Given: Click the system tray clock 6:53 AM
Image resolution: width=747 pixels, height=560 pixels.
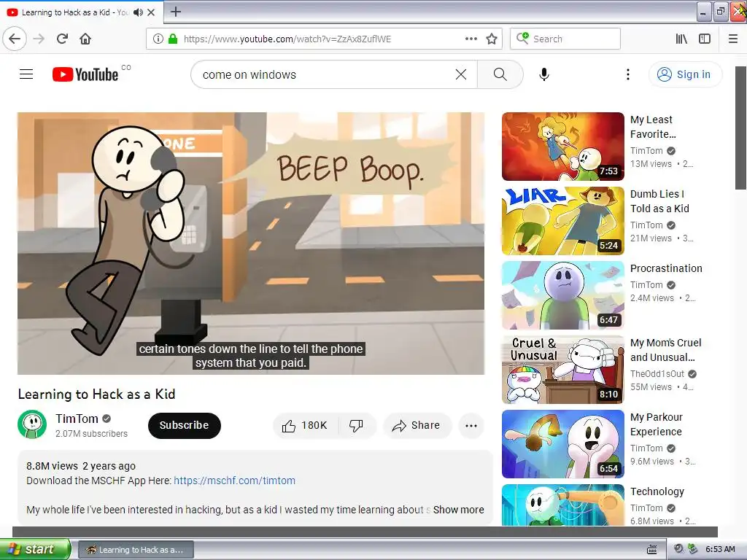Looking at the screenshot, I should pos(720,549).
